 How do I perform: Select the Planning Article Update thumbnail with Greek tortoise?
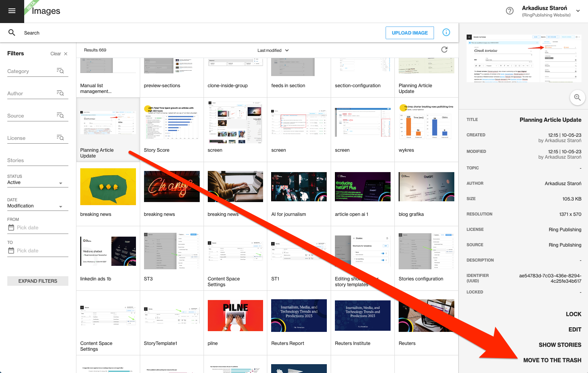point(108,123)
